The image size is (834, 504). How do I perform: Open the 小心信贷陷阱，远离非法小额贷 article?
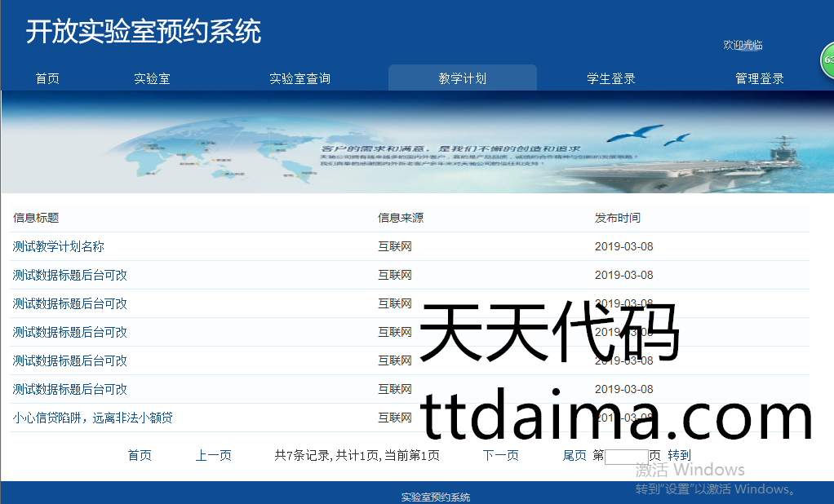tap(93, 418)
